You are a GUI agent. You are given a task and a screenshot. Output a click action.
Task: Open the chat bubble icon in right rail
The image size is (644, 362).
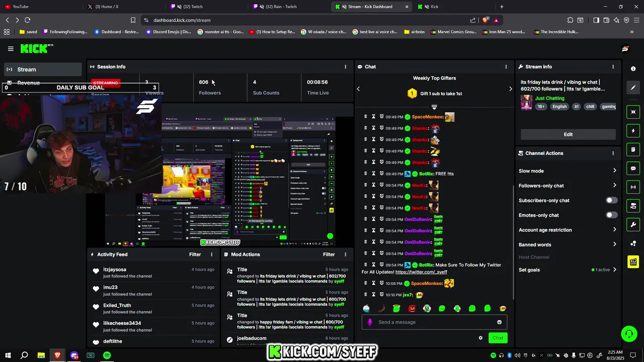tap(633, 168)
